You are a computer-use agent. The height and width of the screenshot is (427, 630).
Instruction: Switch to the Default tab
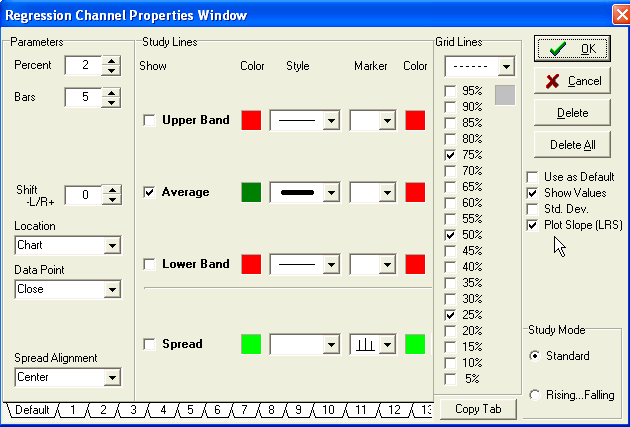click(32, 410)
